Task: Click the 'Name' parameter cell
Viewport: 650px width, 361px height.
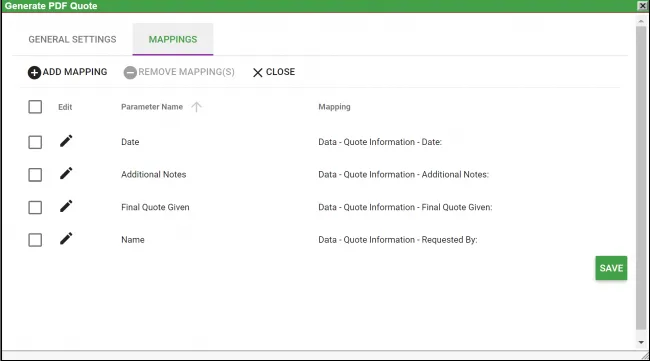Action: pos(133,240)
